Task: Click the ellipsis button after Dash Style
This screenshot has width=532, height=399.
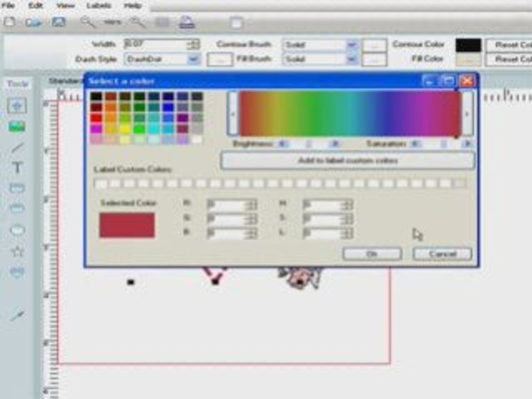Action: [x=219, y=59]
